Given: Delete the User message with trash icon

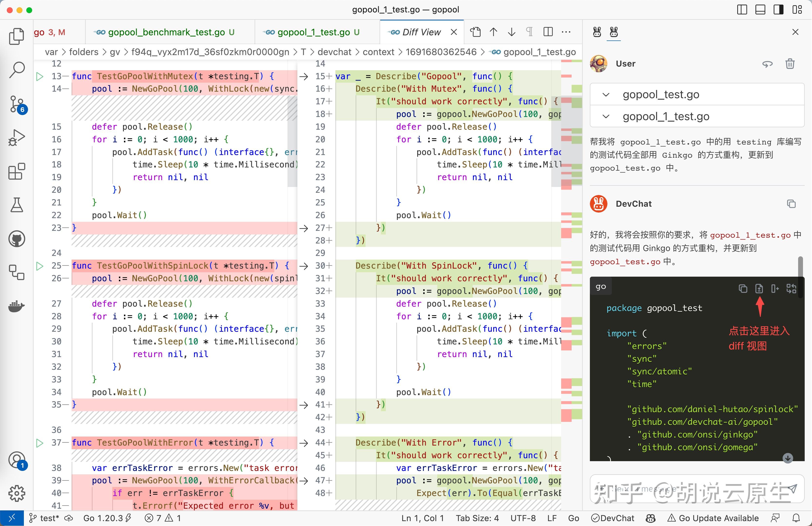Looking at the screenshot, I should coord(790,64).
